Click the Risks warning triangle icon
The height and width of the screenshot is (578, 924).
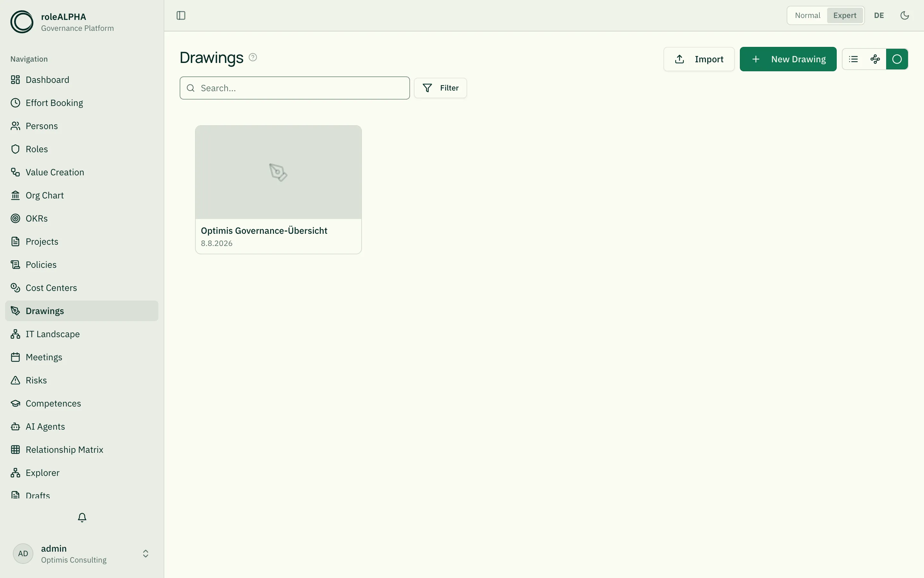point(15,381)
